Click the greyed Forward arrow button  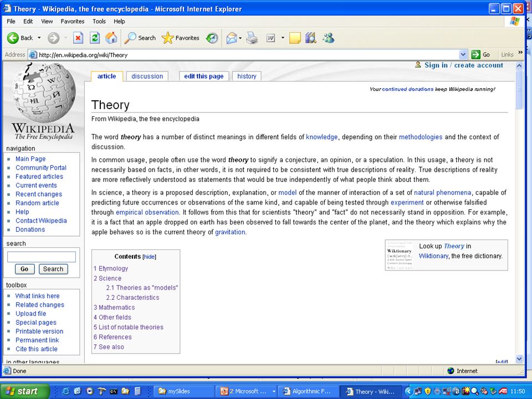click(x=53, y=38)
